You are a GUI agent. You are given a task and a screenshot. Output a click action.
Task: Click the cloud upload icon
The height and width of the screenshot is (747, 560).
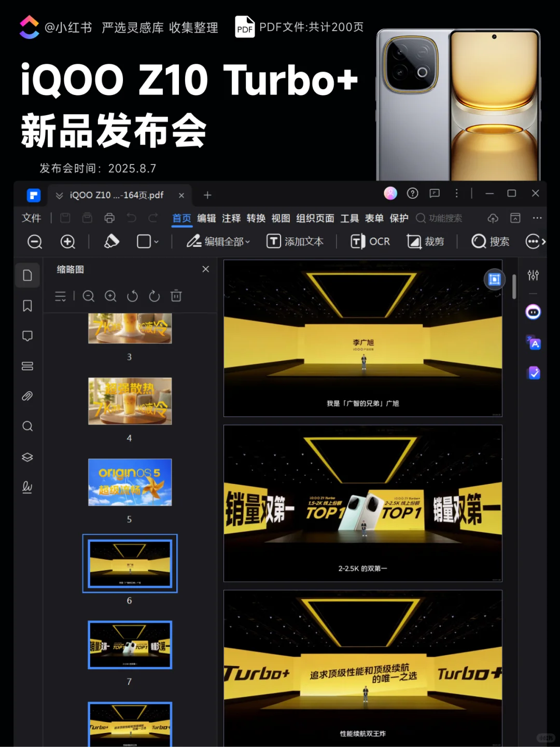pos(493,218)
